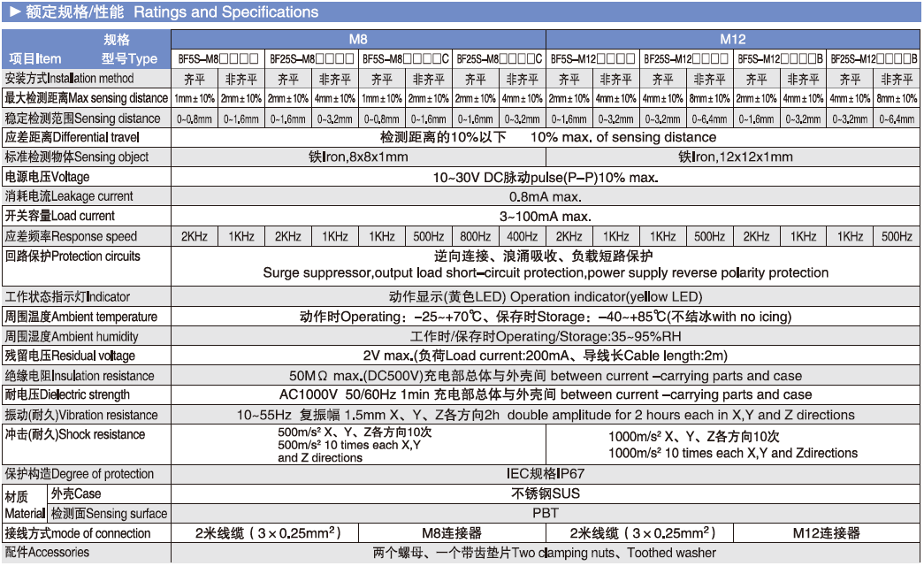Click the Installation method row label

[70, 79]
